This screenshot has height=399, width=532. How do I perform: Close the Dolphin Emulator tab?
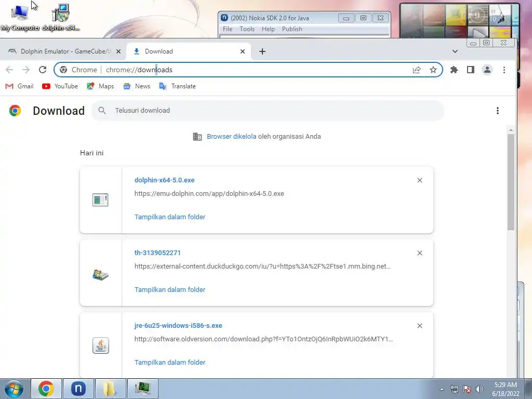pyautogui.click(x=118, y=51)
